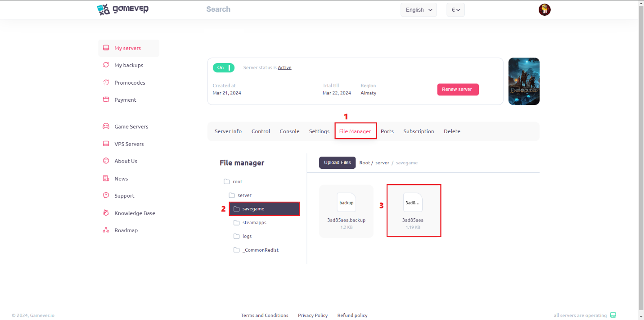Click the My backups refresh icon
644x320 pixels.
(x=106, y=65)
